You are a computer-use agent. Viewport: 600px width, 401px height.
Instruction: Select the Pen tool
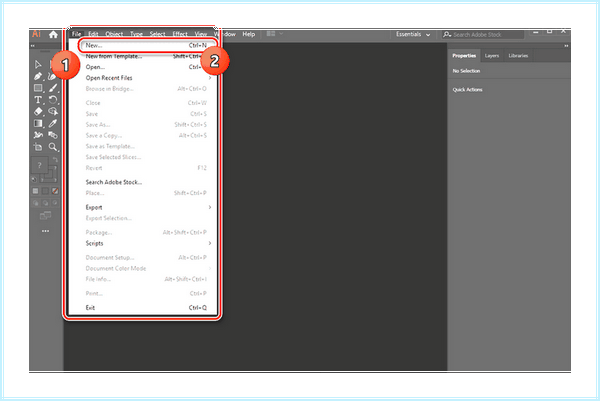(x=38, y=76)
